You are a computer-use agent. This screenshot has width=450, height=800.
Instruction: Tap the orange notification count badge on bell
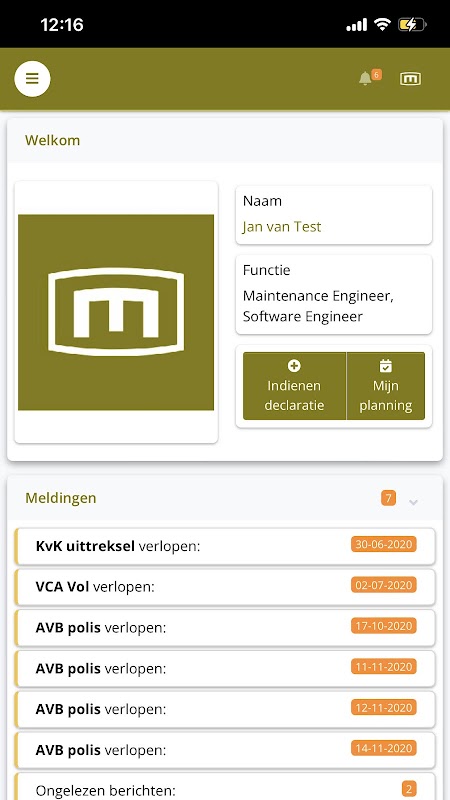point(377,74)
